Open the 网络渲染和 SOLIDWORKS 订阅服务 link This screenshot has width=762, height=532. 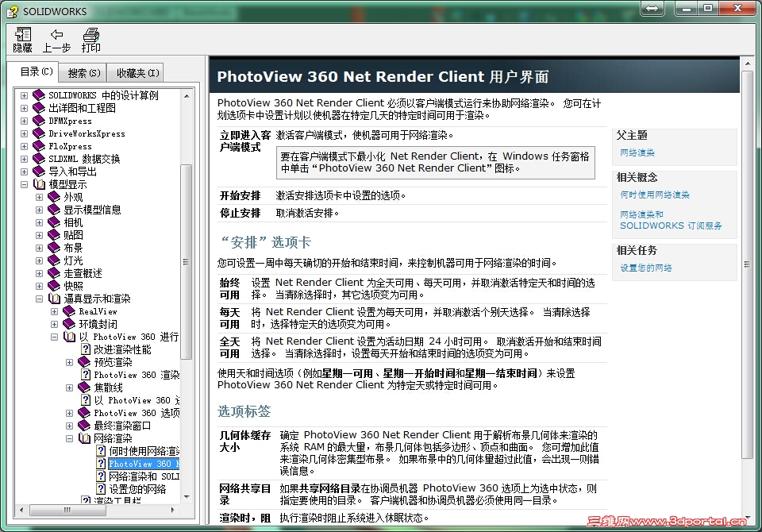tap(671, 220)
